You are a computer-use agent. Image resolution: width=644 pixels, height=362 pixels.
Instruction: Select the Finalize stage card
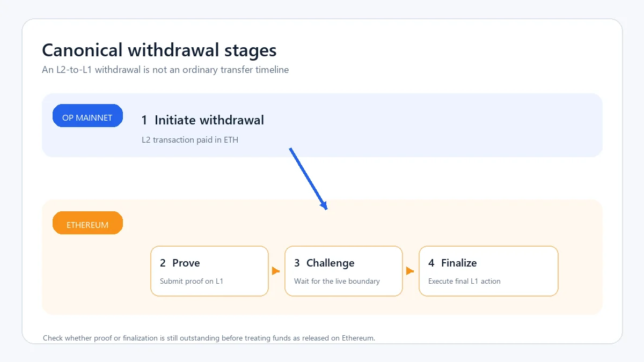tap(488, 271)
